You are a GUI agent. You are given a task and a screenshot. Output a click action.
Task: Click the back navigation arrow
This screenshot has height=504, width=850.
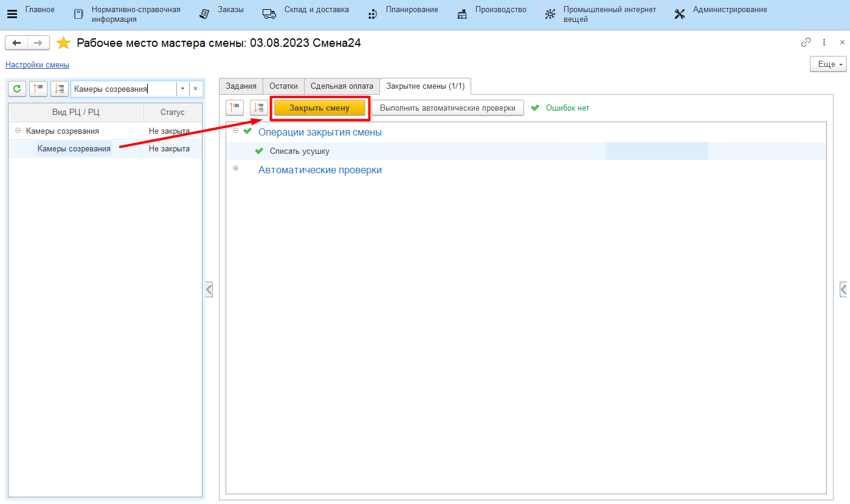pos(16,43)
